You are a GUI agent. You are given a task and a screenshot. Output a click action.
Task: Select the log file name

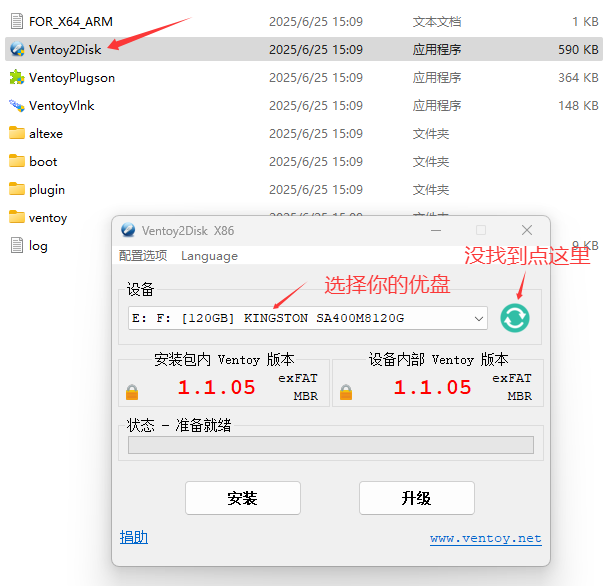click(x=38, y=246)
